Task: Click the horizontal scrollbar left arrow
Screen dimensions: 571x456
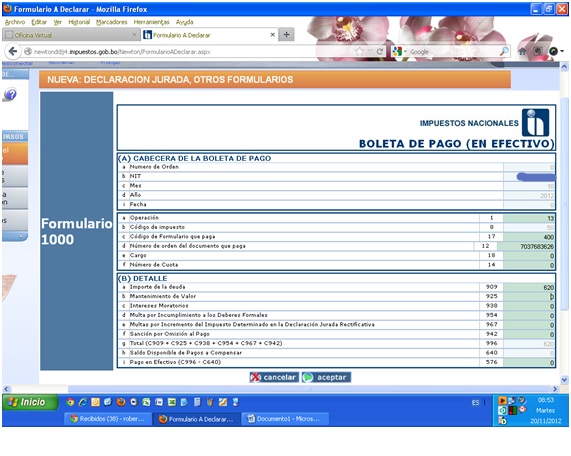Action: (x=6, y=389)
